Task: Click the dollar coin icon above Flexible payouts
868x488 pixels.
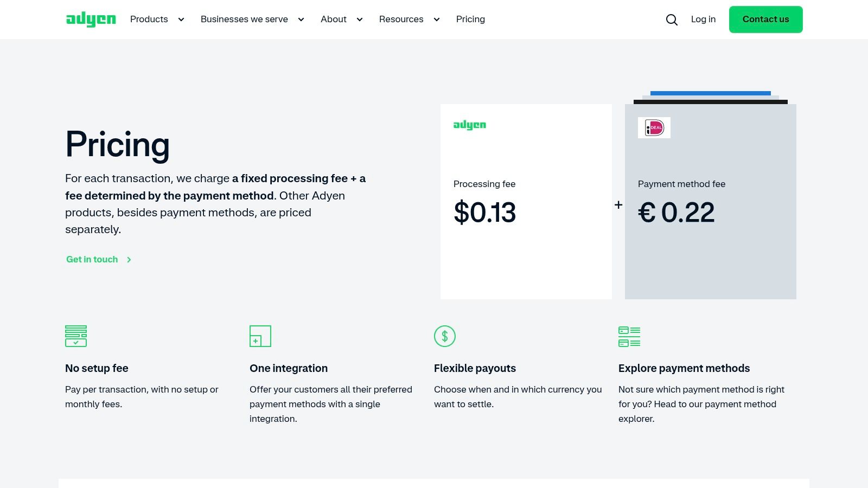Action: 445,336
